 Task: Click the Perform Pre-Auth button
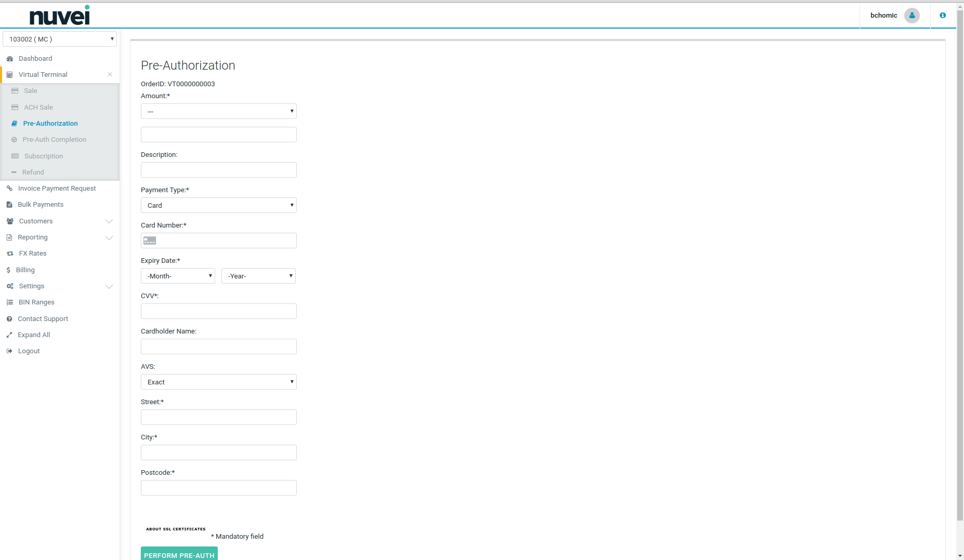pyautogui.click(x=179, y=554)
